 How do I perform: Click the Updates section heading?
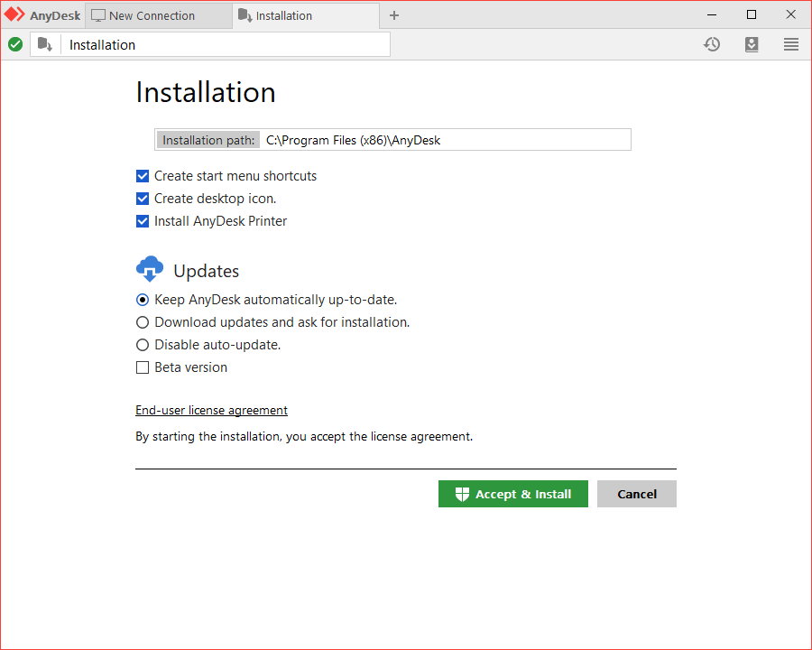pyautogui.click(x=206, y=271)
